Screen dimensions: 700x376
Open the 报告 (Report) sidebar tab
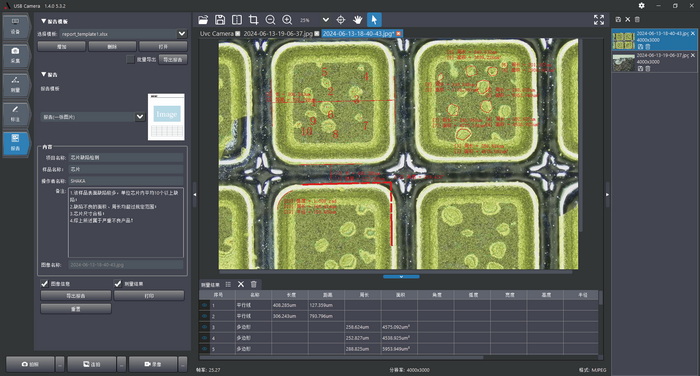16,143
